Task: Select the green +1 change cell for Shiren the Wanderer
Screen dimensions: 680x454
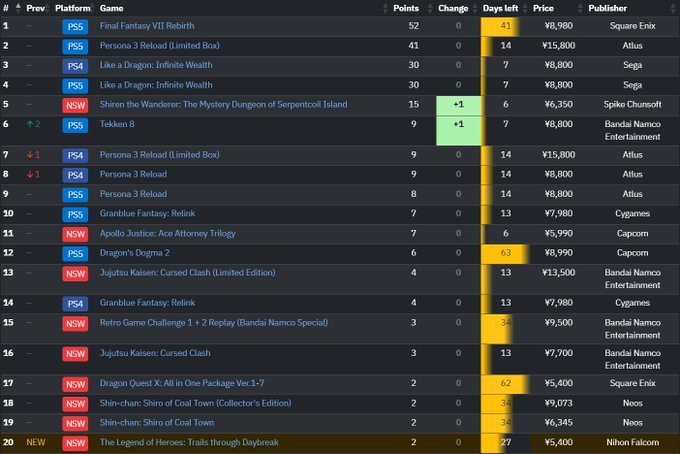Action: (x=458, y=105)
